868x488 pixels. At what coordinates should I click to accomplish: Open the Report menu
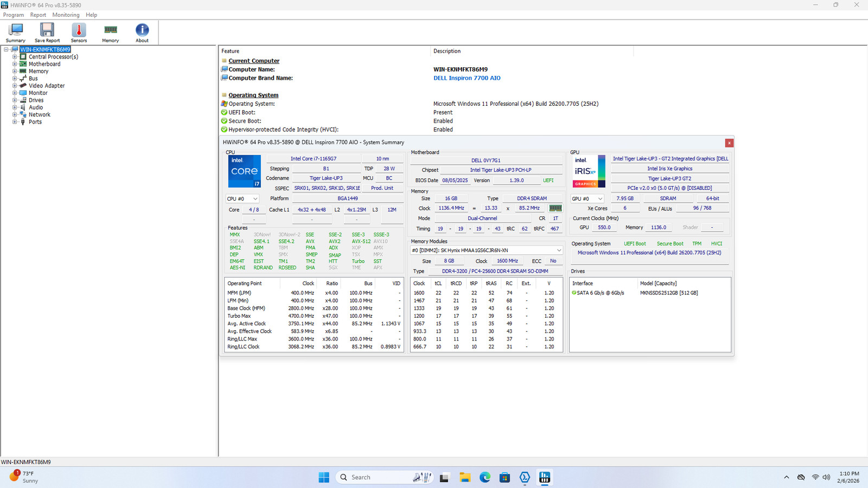[x=38, y=15]
